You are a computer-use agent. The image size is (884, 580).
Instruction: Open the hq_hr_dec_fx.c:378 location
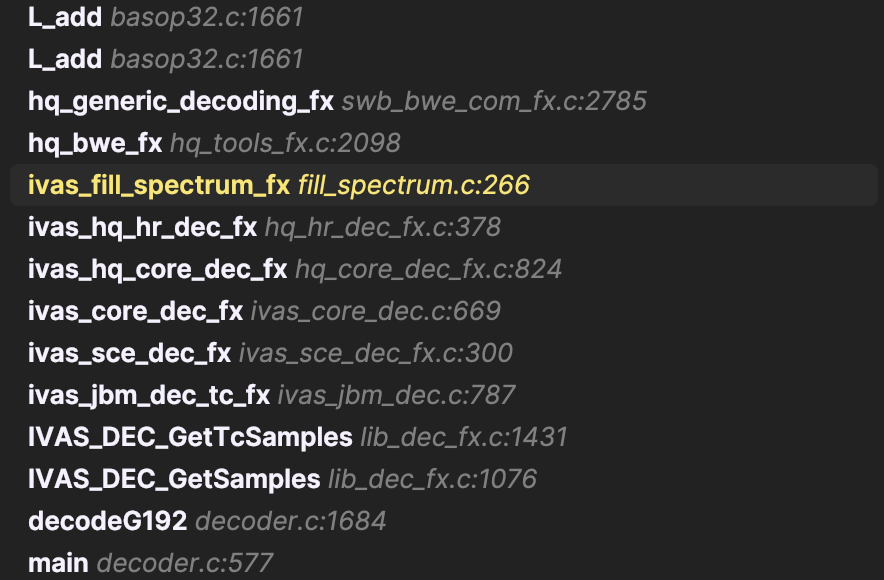382,227
